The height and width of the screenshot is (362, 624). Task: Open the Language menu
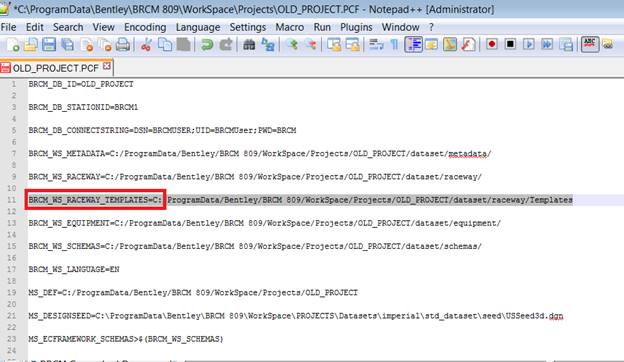point(198,27)
